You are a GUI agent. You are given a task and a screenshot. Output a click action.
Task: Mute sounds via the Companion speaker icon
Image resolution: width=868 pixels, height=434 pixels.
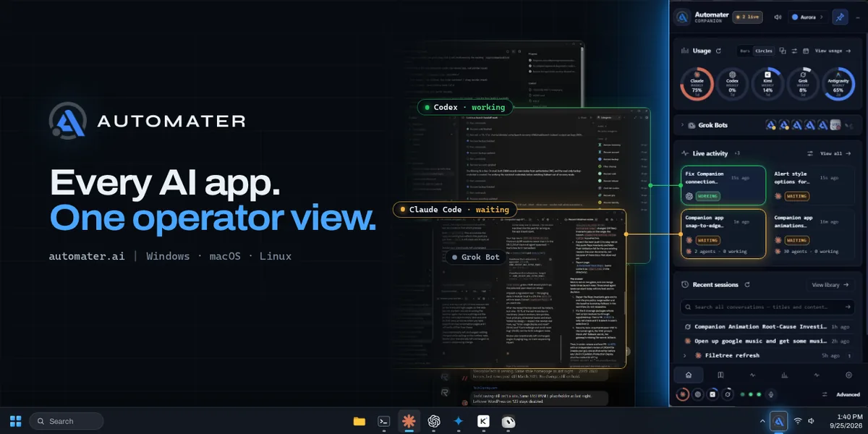[778, 17]
